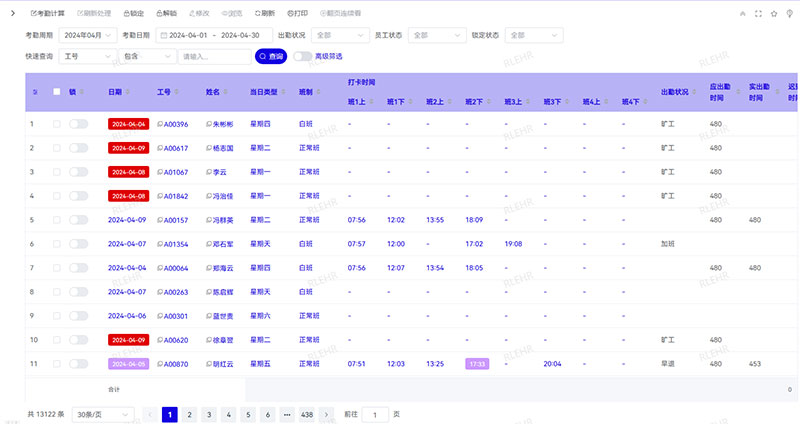Click the sort icon beside 日期 header
The height and width of the screenshot is (424, 800).
pos(127,92)
